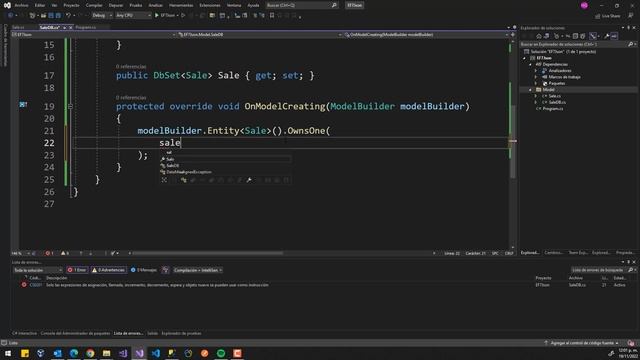The image size is (640, 360).
Task: Open the Depurar menu
Action: 116,5
